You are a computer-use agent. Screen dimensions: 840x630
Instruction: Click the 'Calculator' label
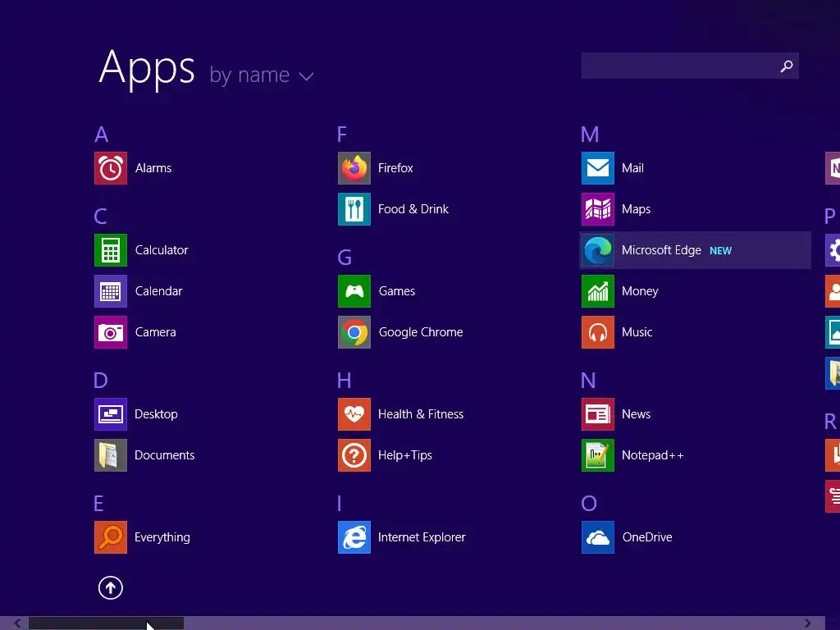(x=162, y=250)
